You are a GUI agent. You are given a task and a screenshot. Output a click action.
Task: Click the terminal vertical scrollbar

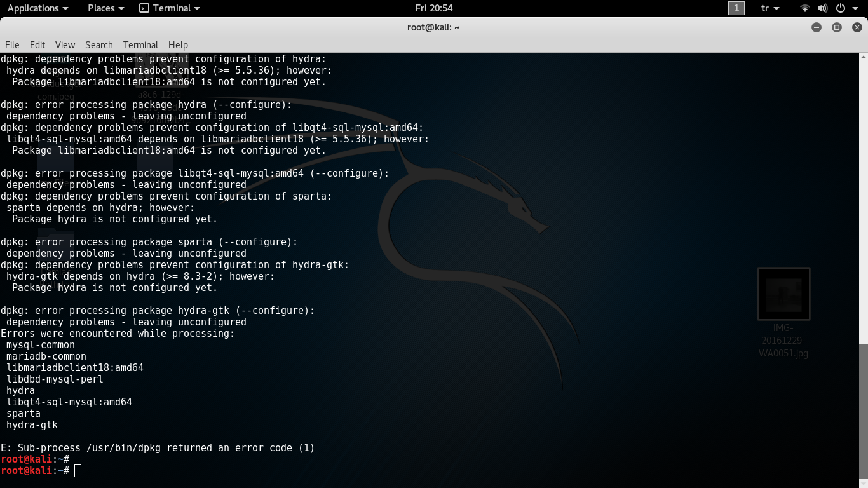[x=863, y=413]
